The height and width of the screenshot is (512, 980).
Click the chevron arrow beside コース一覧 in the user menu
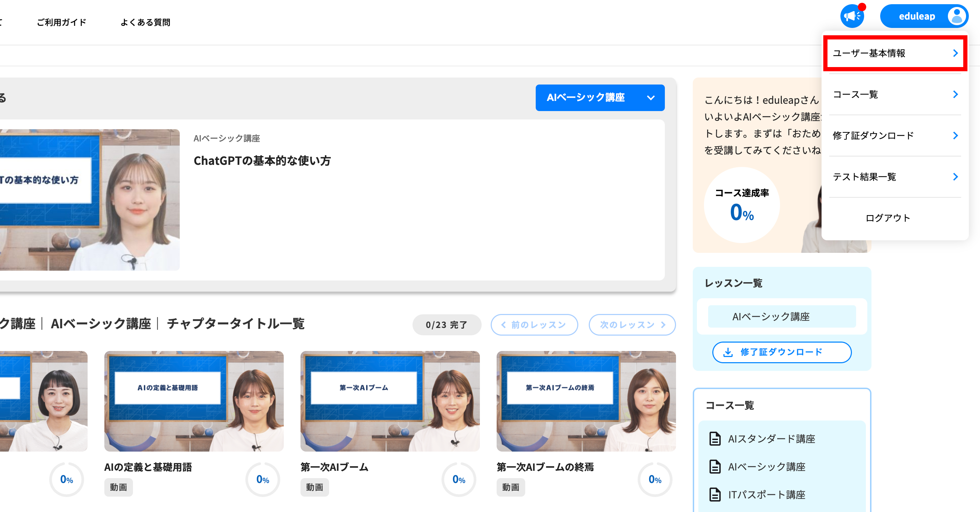pyautogui.click(x=955, y=94)
